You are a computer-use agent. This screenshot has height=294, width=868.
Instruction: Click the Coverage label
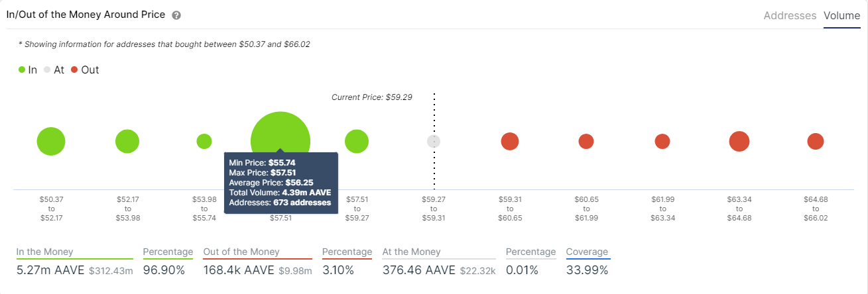(587, 252)
